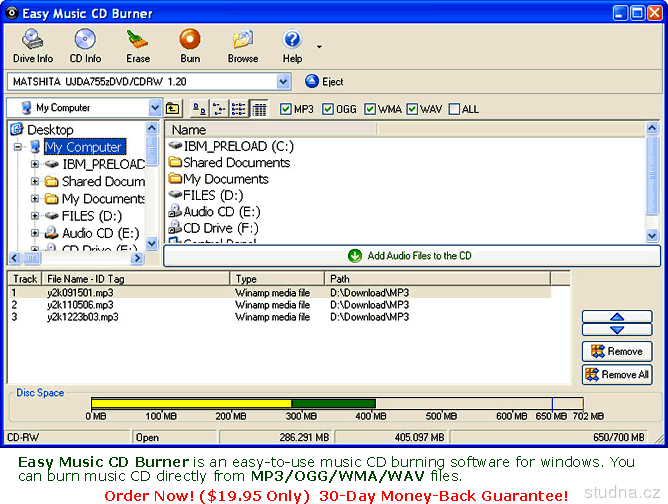Viewport: 668px width, 504px height.
Task: Select the Erase disc tool
Action: (138, 45)
